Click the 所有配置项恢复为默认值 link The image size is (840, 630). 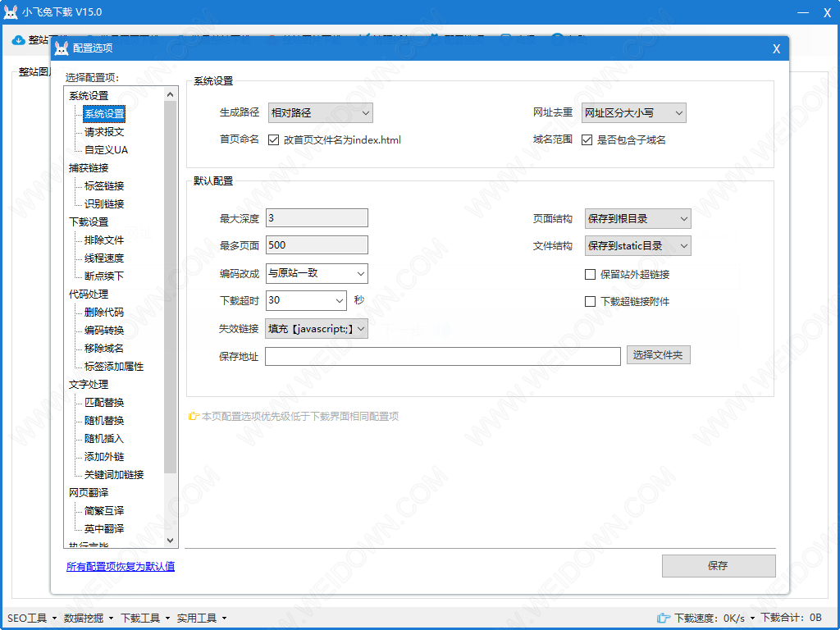121,566
